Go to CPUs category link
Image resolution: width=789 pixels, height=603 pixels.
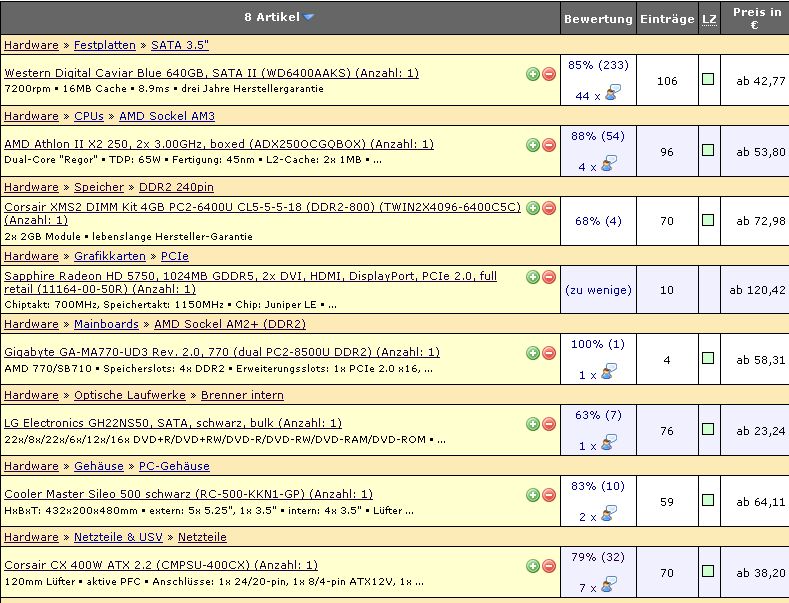[89, 116]
